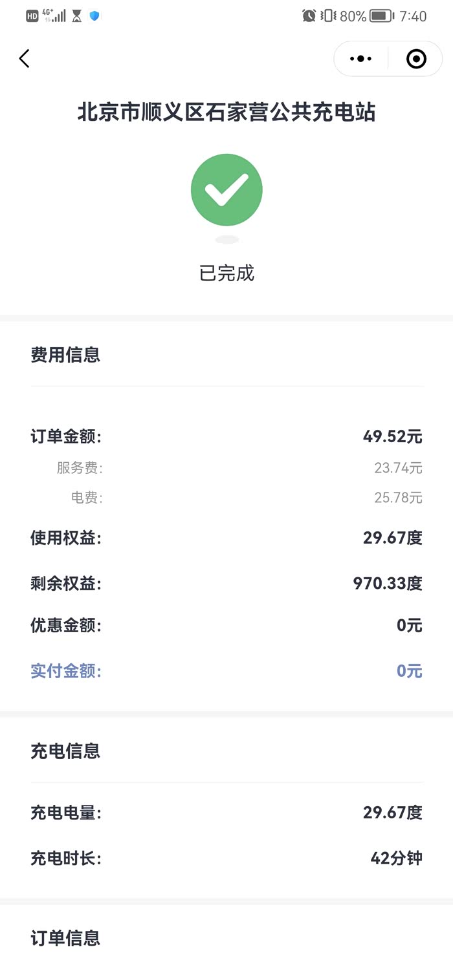
Task: Tap the HD call status icon
Action: click(x=32, y=16)
